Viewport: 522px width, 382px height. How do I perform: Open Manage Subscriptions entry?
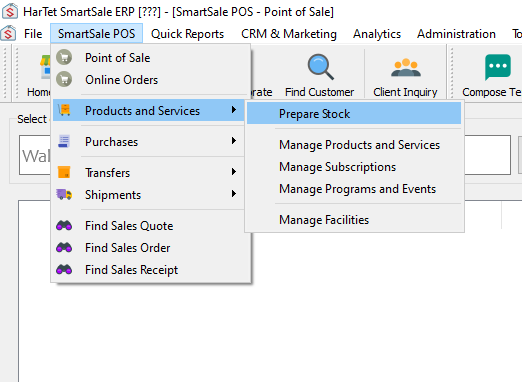[337, 167]
